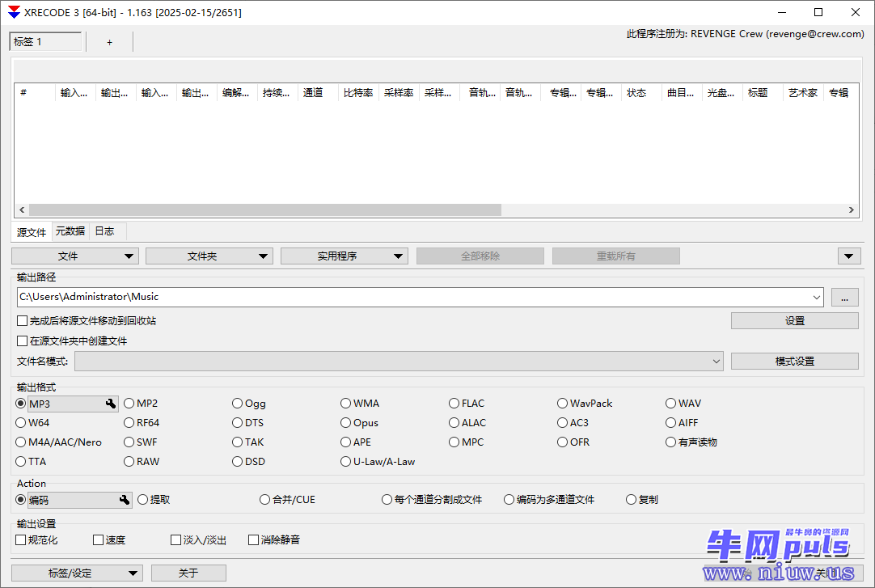875x588 pixels.
Task: Select the ALAC output format
Action: coord(467,423)
